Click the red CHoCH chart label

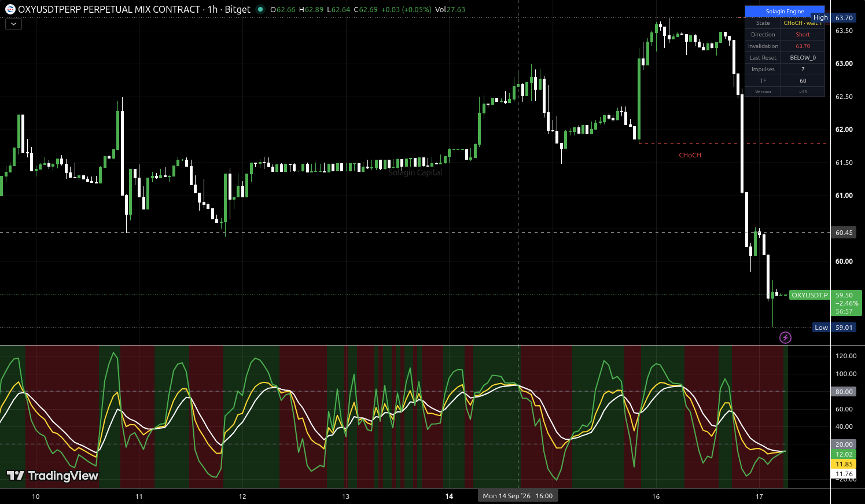690,155
